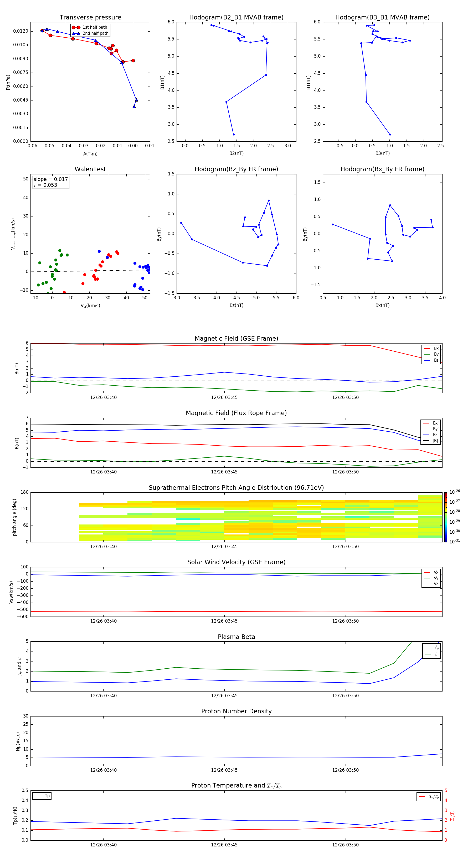Click the "Hodogram(B2_B1 MVAB frame)" title
This screenshot has height=868, width=473.
coord(236,18)
